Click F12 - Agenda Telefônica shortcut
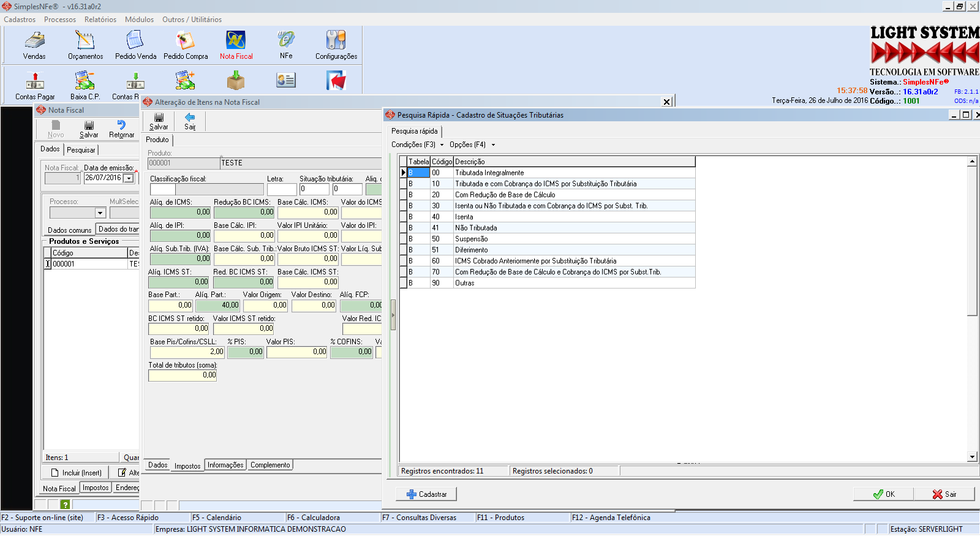 (611, 518)
